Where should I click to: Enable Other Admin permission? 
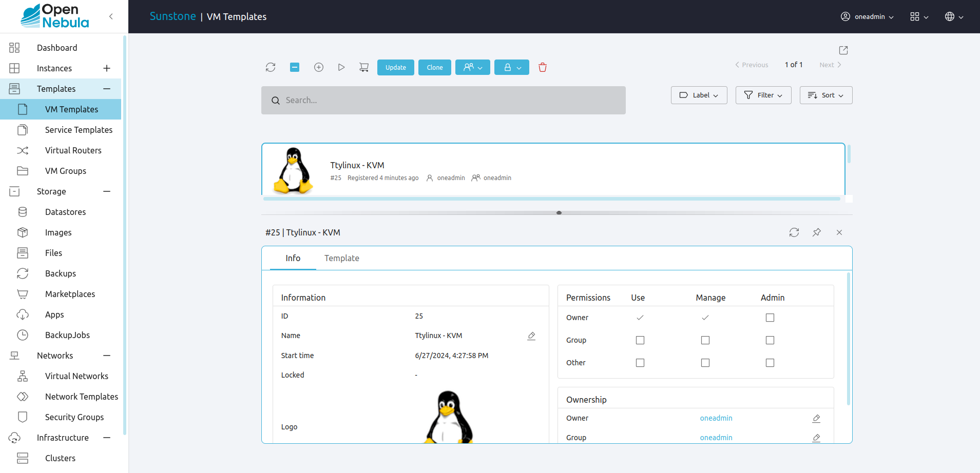(x=770, y=363)
